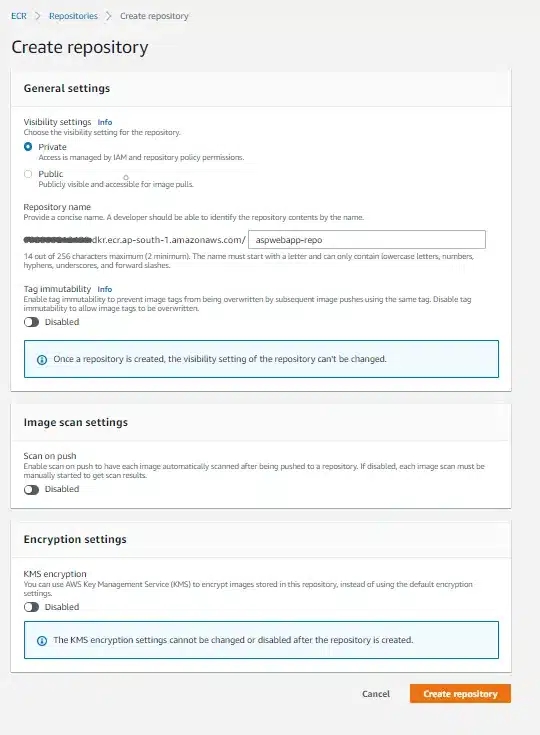Select the Public visibility radio button

coord(28,174)
